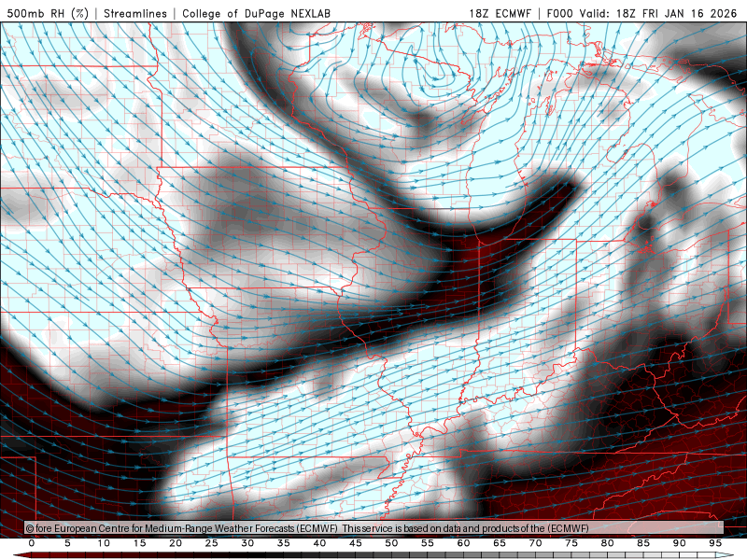
Task: Click the "35" label on the RH scale
Action: tap(284, 543)
